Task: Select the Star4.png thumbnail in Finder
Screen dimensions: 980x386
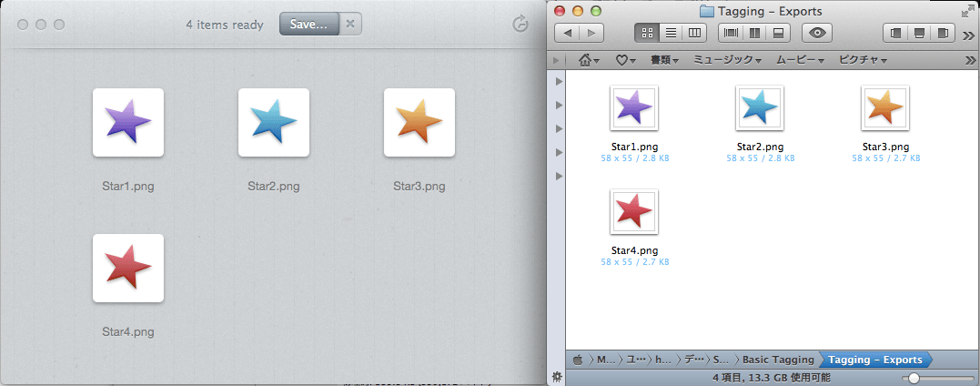Action: (x=634, y=212)
